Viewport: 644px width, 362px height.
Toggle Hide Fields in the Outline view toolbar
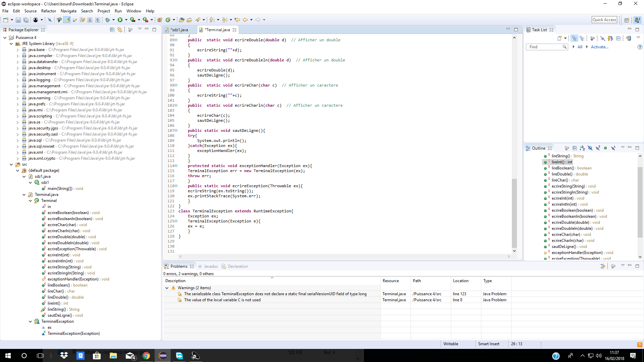(x=590, y=148)
